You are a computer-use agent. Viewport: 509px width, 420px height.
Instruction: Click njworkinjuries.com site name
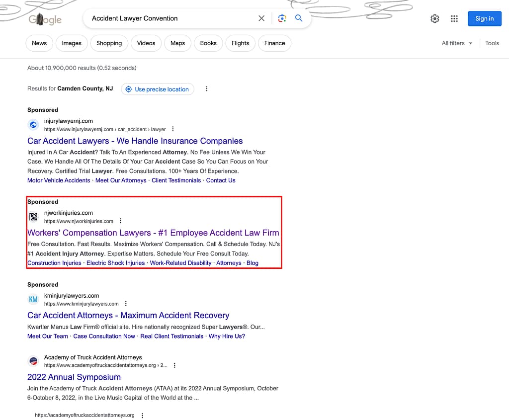(x=69, y=213)
